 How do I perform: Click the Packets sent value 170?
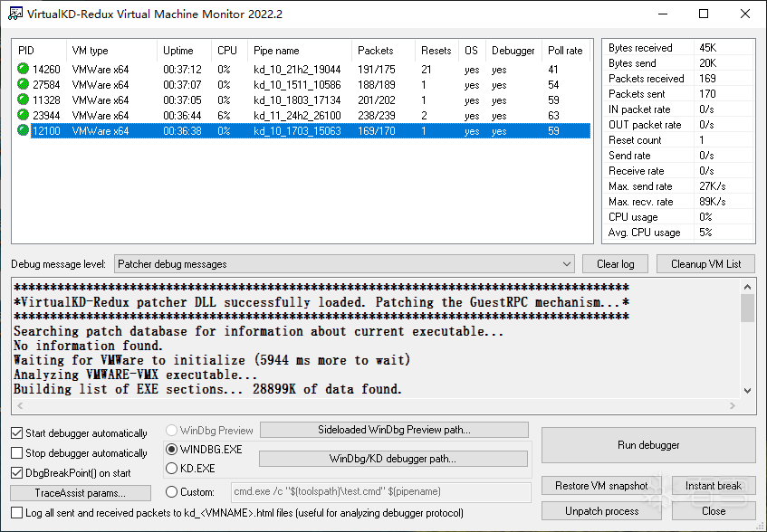[707, 94]
